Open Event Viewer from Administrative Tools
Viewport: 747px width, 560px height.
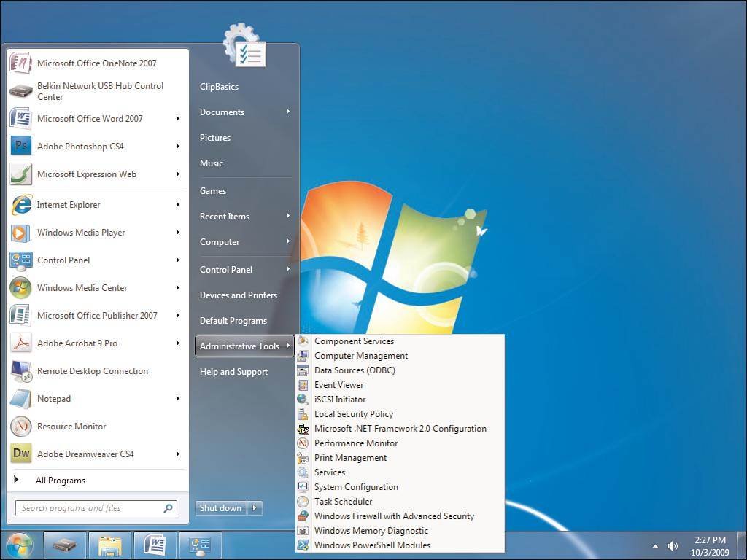tap(338, 384)
